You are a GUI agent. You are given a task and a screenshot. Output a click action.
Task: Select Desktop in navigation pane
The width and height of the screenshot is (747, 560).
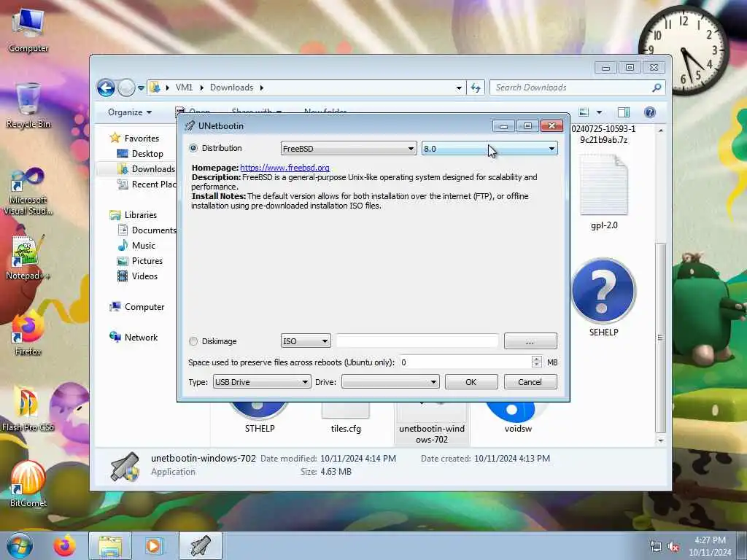tap(147, 154)
